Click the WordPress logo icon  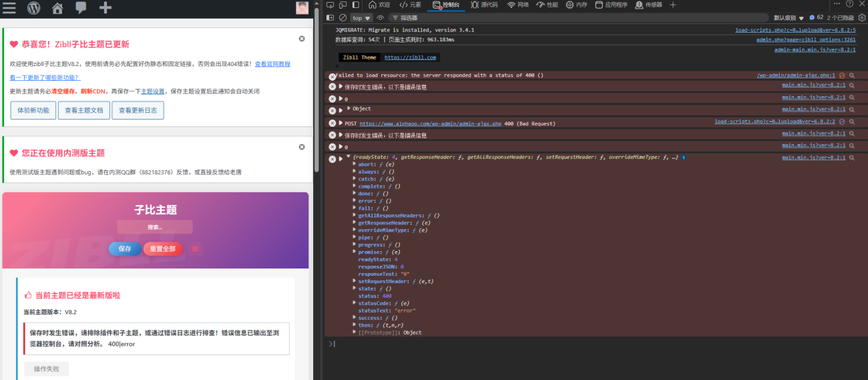pos(33,8)
